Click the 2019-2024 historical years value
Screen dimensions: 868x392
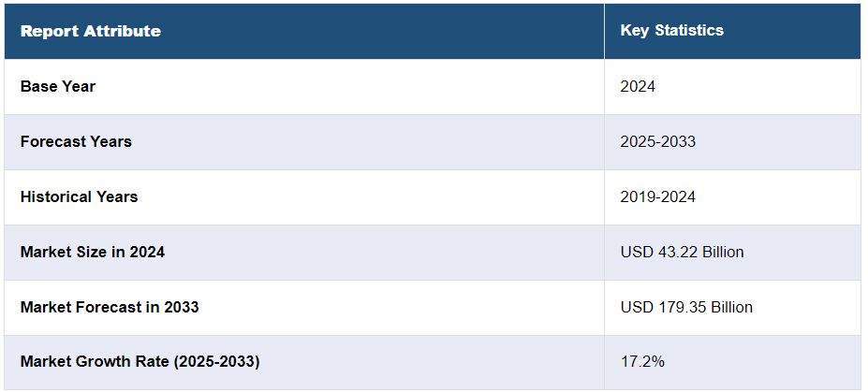tap(657, 197)
